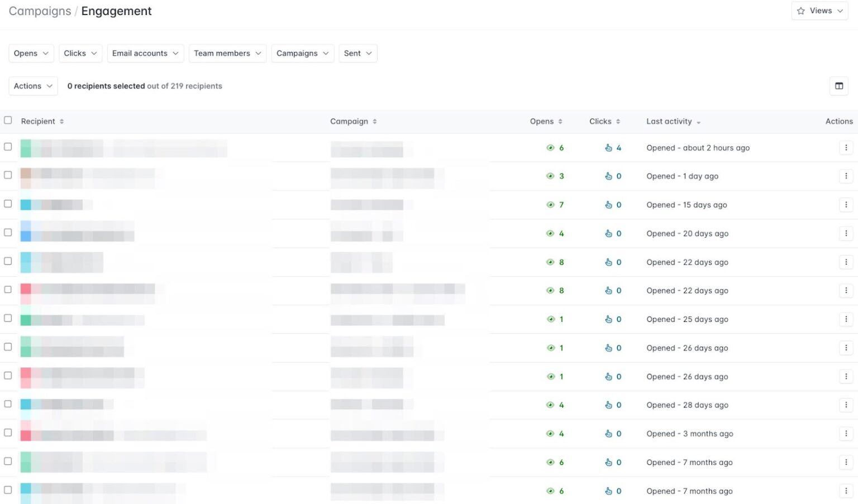
Task: Navigate back via the Campaigns breadcrumb link
Action: (40, 11)
